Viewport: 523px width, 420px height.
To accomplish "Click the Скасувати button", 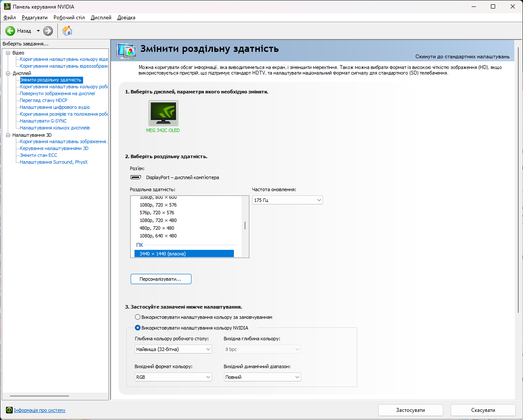I will 483,410.
